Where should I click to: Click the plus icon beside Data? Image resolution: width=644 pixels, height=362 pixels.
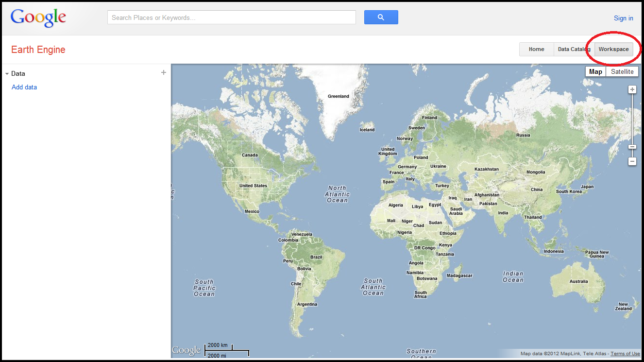164,72
